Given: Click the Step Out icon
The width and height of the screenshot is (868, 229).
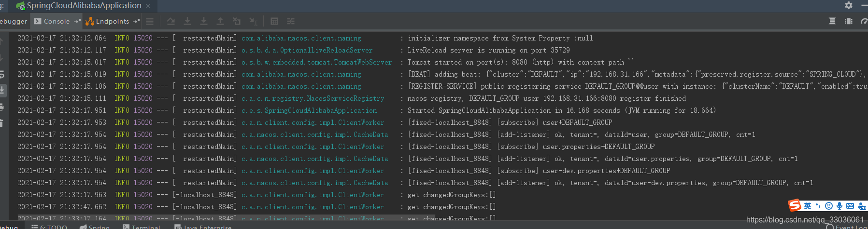Looking at the screenshot, I should point(220,21).
